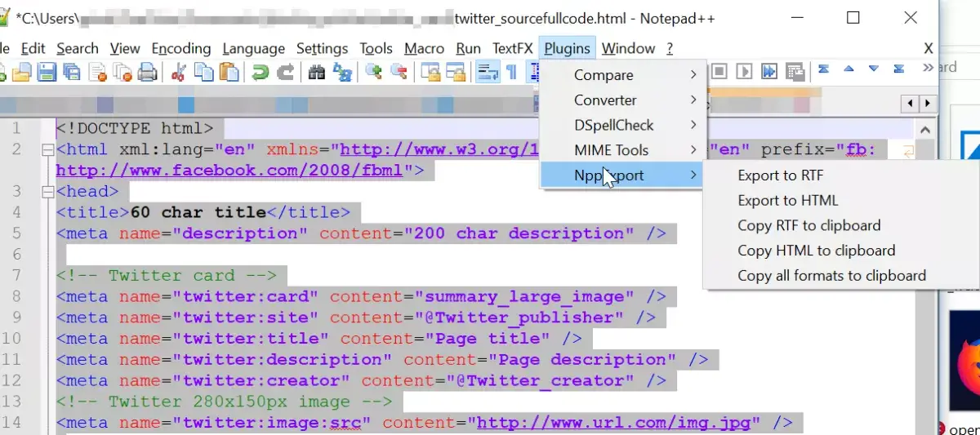The image size is (980, 435).
Task: Paste using the clipboard toolbar icon
Action: pos(229,73)
